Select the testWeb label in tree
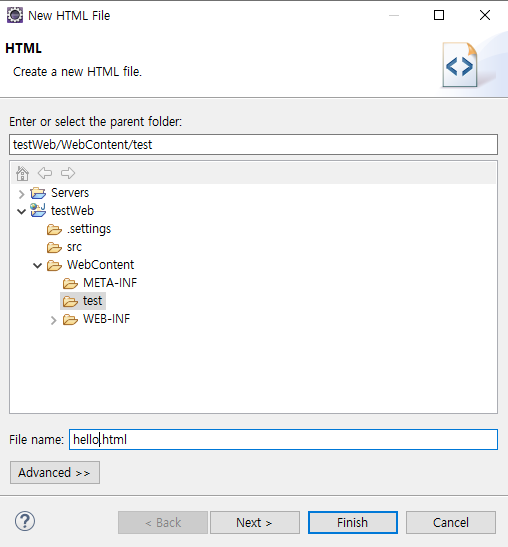The image size is (508, 547). click(73, 211)
